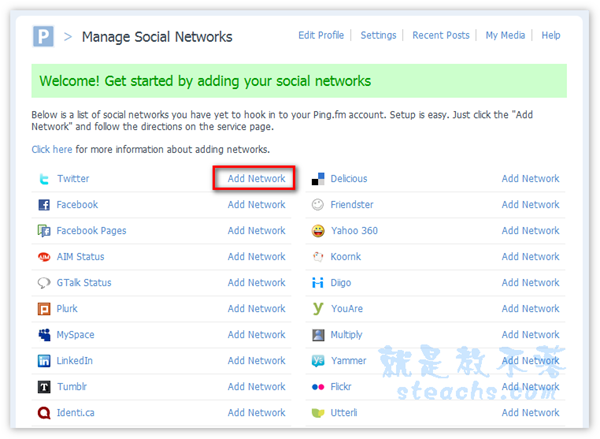Click the Identi.ca icon
Viewport: 600px width, 439px height.
[x=44, y=413]
